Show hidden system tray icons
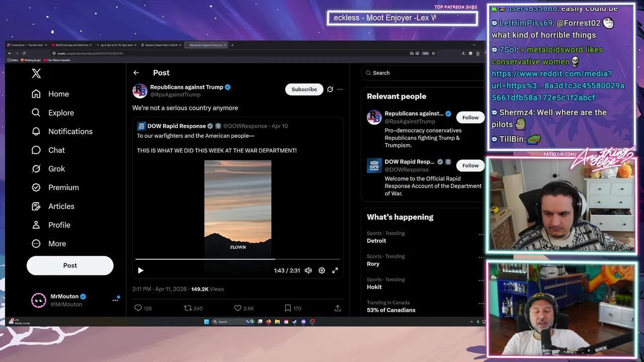The image size is (644, 362). pos(471,322)
